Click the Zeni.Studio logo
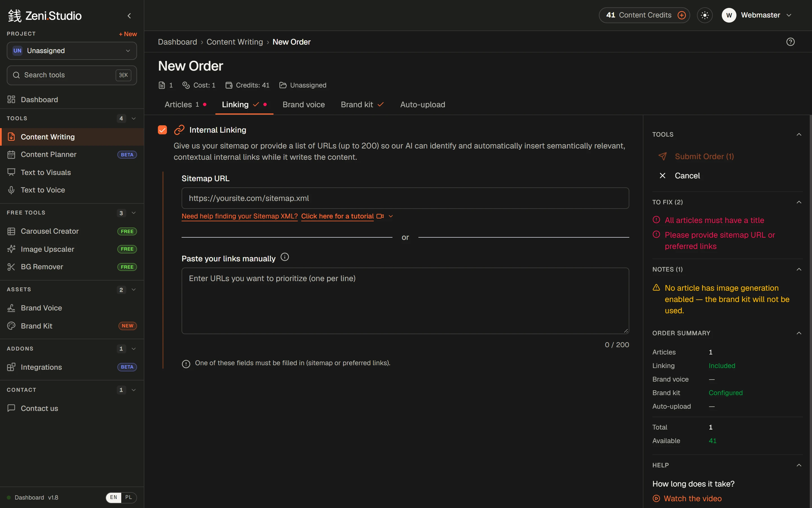812x508 pixels. point(45,16)
